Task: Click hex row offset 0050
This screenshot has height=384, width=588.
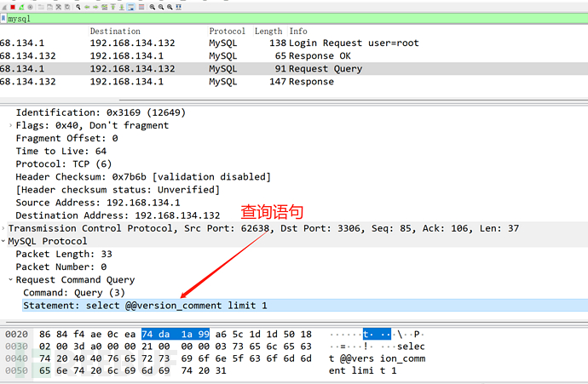Action: [16, 370]
